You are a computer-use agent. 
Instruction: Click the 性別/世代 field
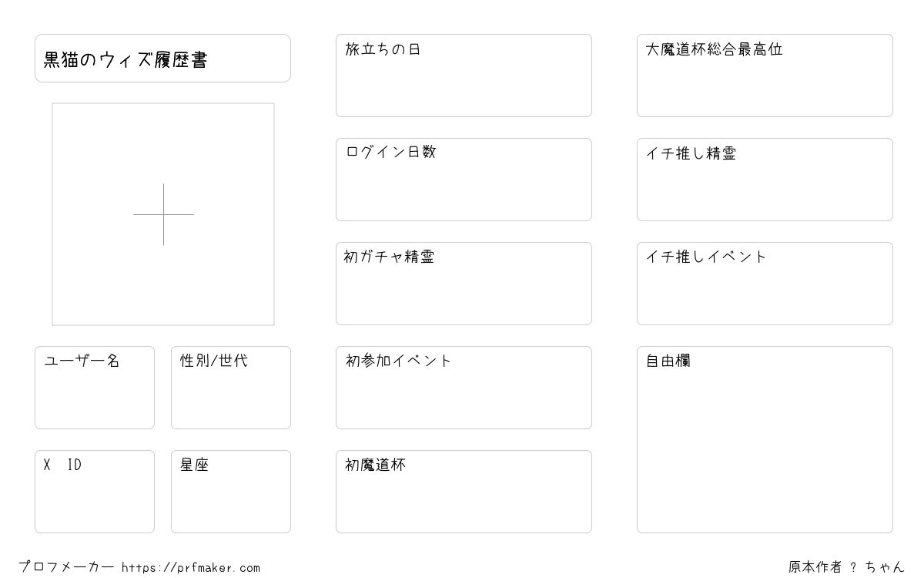(x=231, y=388)
